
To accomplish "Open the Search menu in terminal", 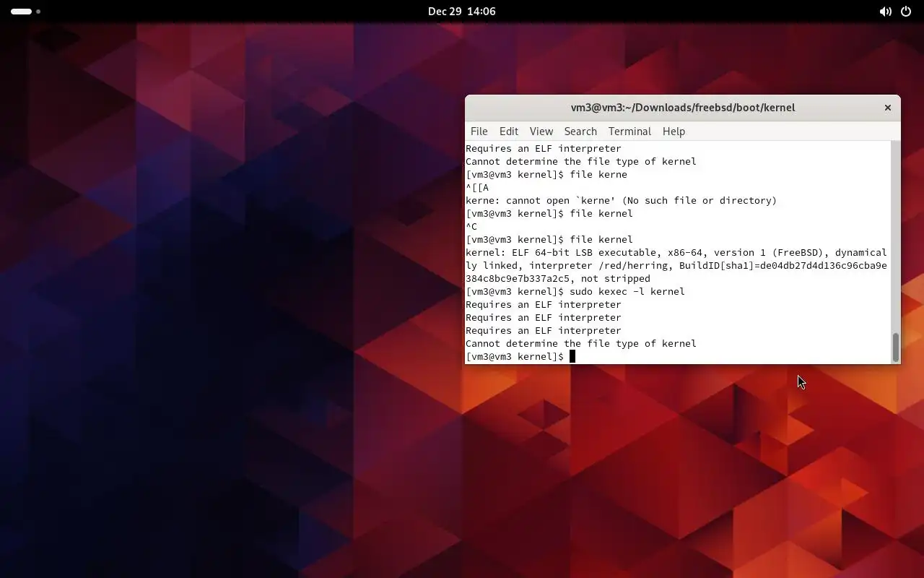I will (x=580, y=131).
